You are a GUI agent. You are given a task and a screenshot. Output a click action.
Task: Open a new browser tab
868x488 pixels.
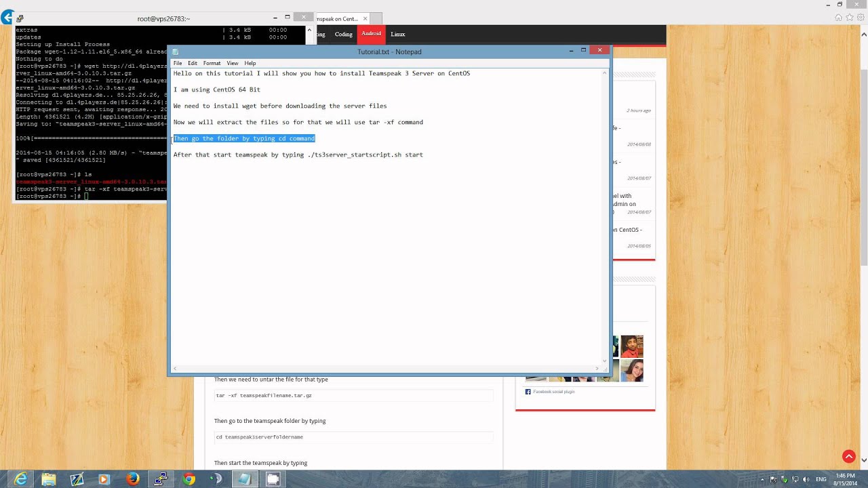[376, 18]
